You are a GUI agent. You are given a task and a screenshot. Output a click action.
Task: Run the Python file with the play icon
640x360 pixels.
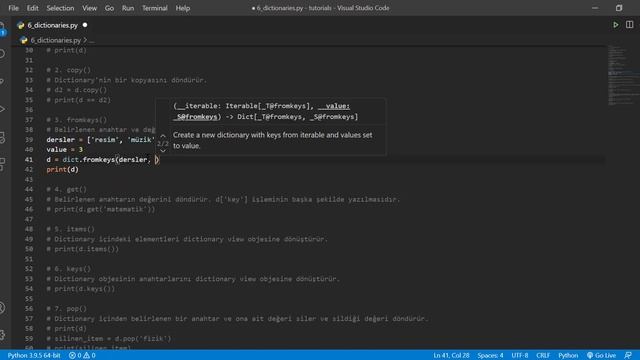tap(616, 25)
